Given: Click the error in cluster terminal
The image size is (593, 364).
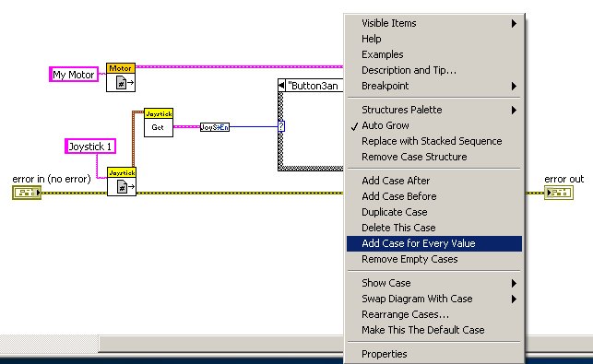Looking at the screenshot, I should [x=27, y=193].
